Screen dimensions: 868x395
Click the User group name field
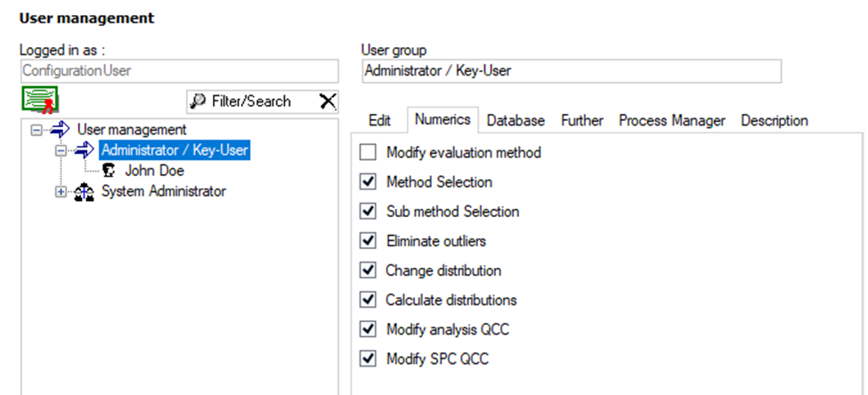(x=572, y=71)
